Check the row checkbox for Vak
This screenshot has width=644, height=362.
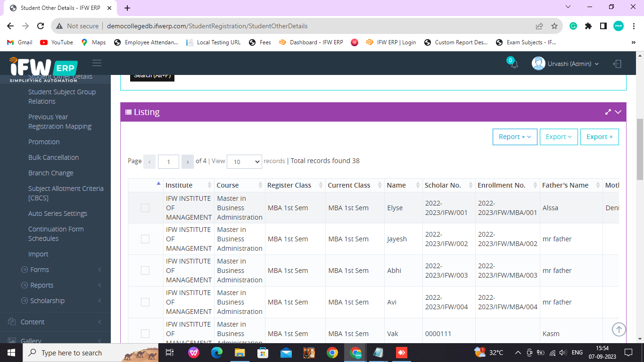(x=145, y=334)
